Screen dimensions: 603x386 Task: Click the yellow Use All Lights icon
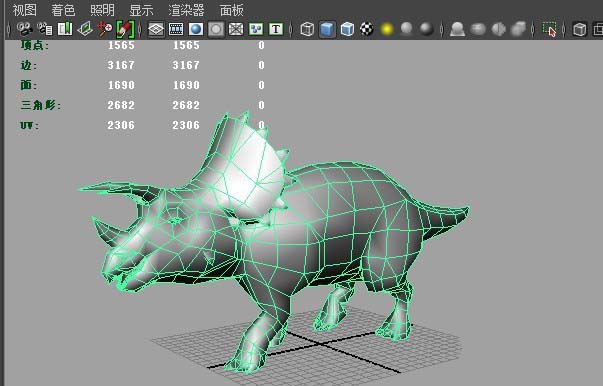(387, 29)
